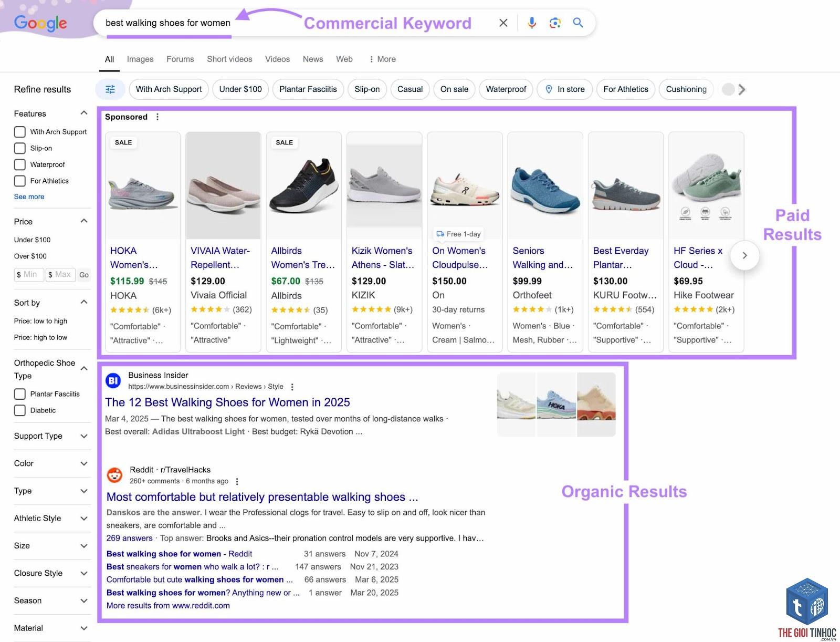Screen dimensions: 840x642
Task: Check the Diabetic checkbox
Action: [20, 410]
